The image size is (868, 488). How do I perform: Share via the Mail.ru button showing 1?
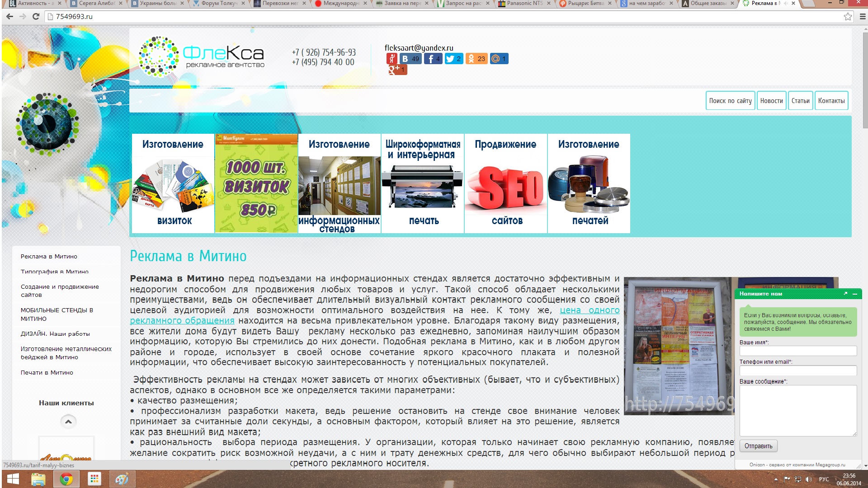pos(499,59)
